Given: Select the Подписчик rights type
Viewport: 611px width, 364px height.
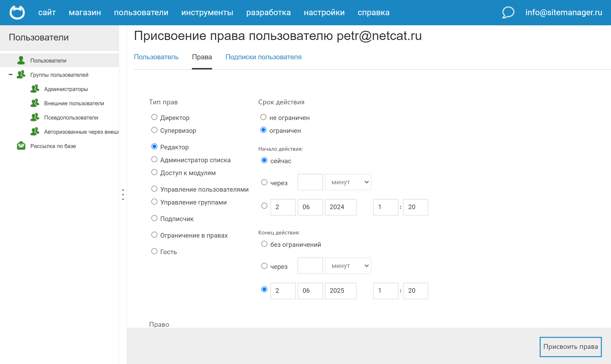Looking at the screenshot, I should [154, 218].
